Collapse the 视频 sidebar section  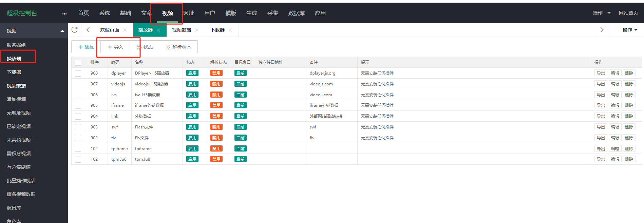coord(34,31)
